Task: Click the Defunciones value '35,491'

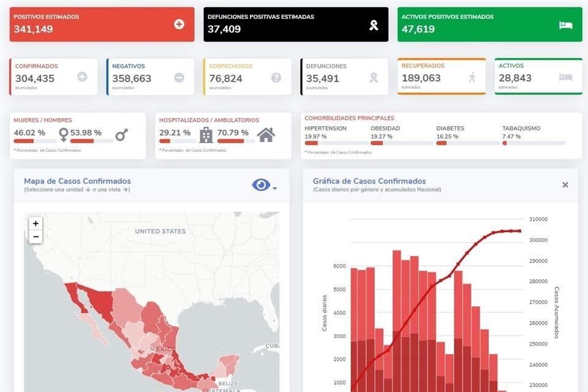Action: pyautogui.click(x=323, y=78)
